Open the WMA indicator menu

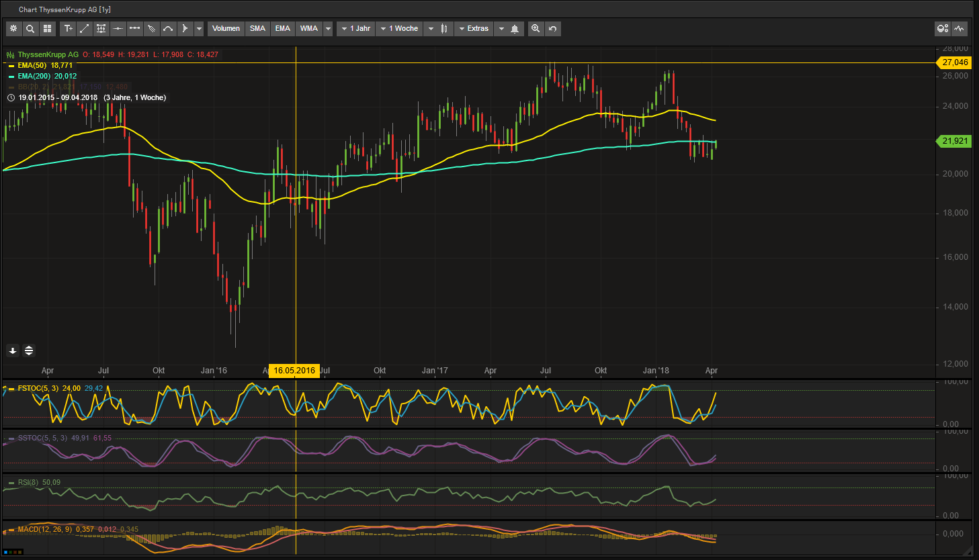308,28
